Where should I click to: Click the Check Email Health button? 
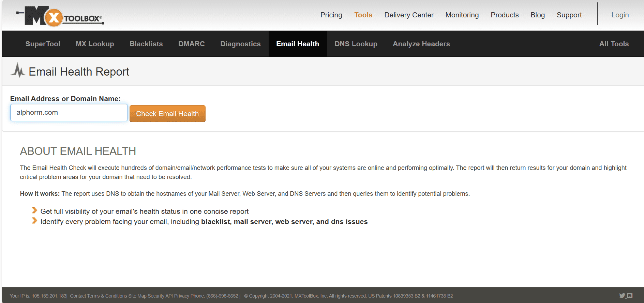[x=167, y=114]
